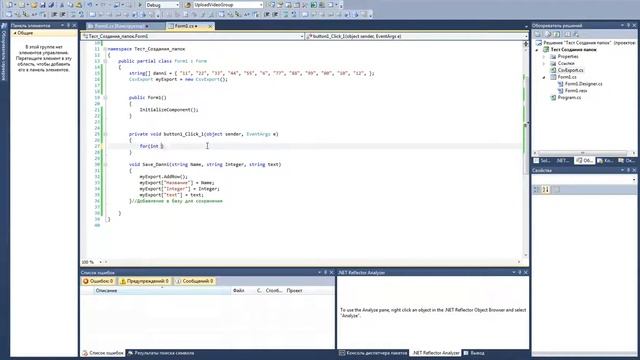Collapse the namespace block outline marker
The width and height of the screenshot is (640, 360).
[105, 49]
